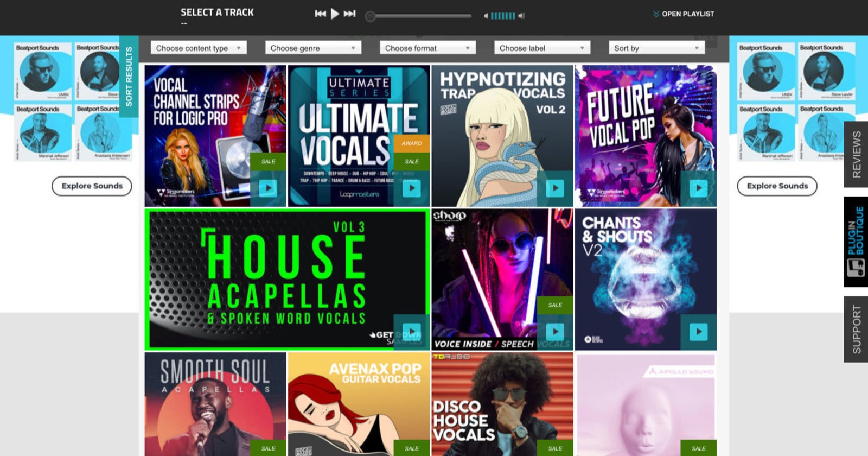Click right Beatport Sounds Steve Lawler tile
The image size is (868, 456).
[827, 71]
